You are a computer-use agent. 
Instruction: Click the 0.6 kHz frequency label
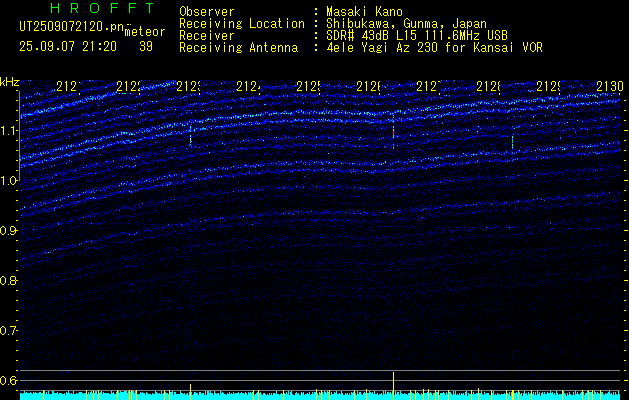[x=8, y=380]
